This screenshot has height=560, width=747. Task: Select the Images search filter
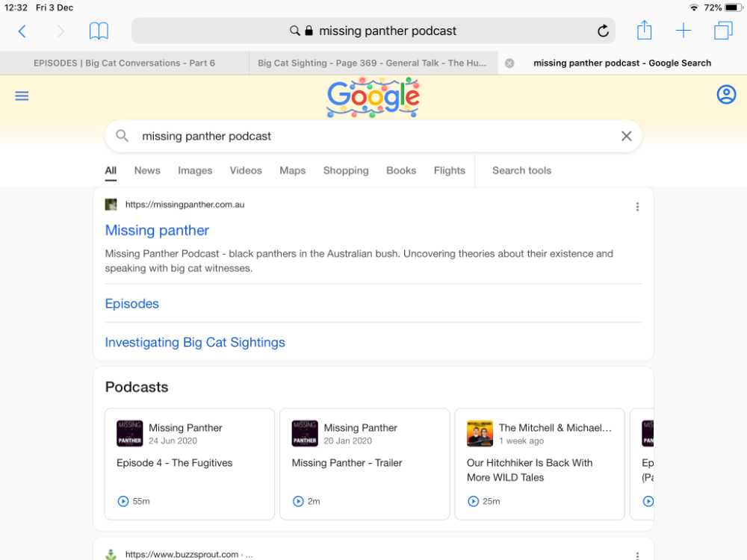click(195, 170)
